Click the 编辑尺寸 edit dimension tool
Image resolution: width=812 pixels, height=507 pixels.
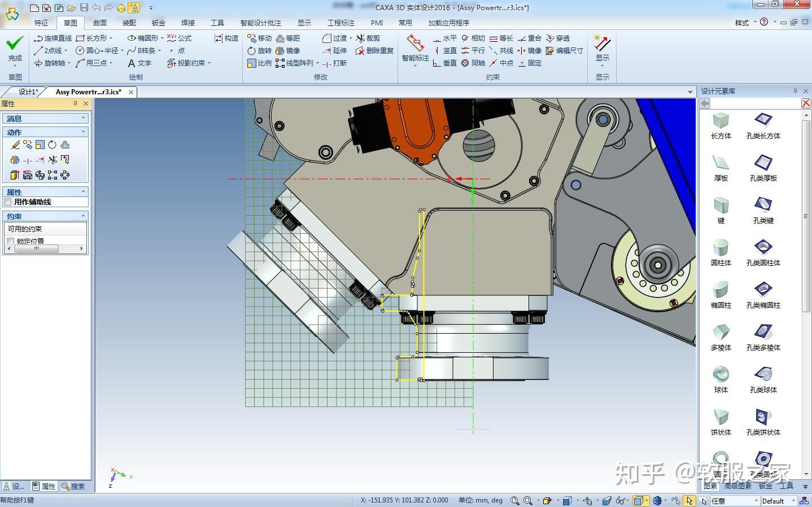click(565, 51)
